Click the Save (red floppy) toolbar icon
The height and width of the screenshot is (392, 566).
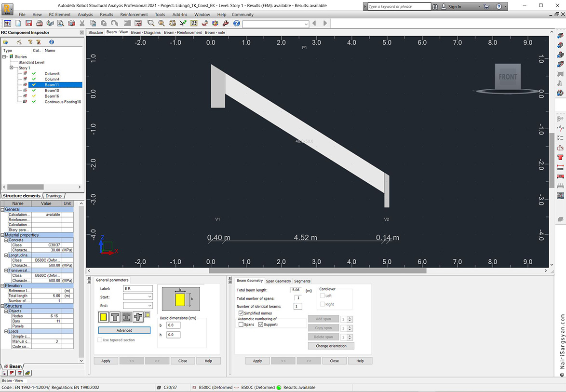click(28, 23)
